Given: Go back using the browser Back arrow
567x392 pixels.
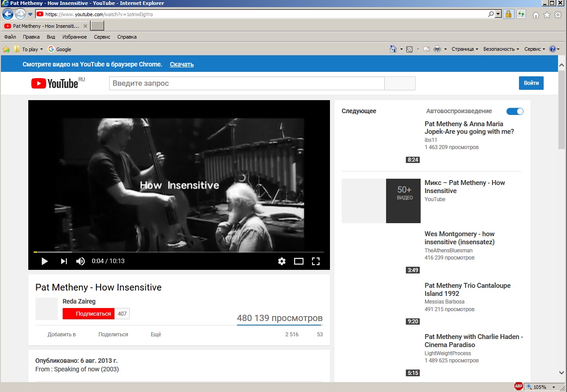Looking at the screenshot, I should pyautogui.click(x=8, y=14).
